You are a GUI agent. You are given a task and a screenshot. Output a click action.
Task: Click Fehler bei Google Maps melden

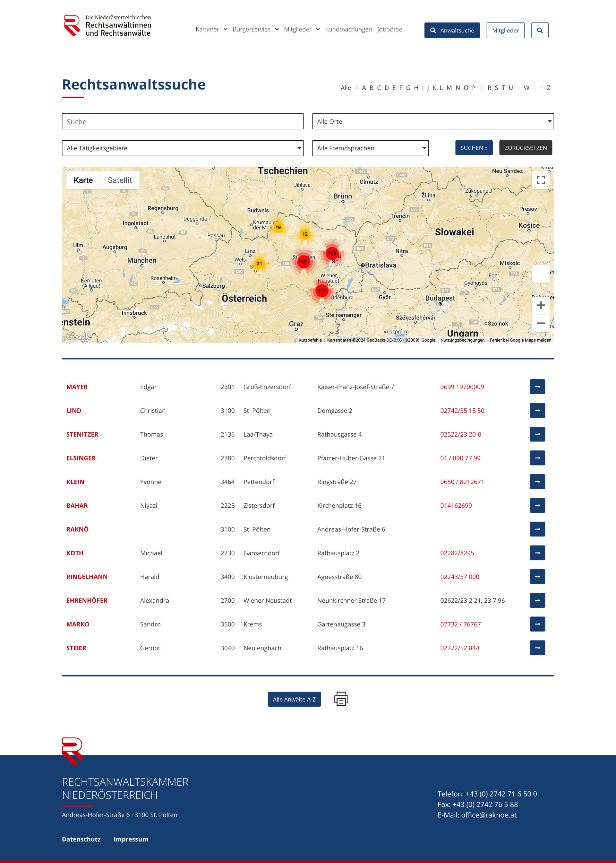[520, 340]
